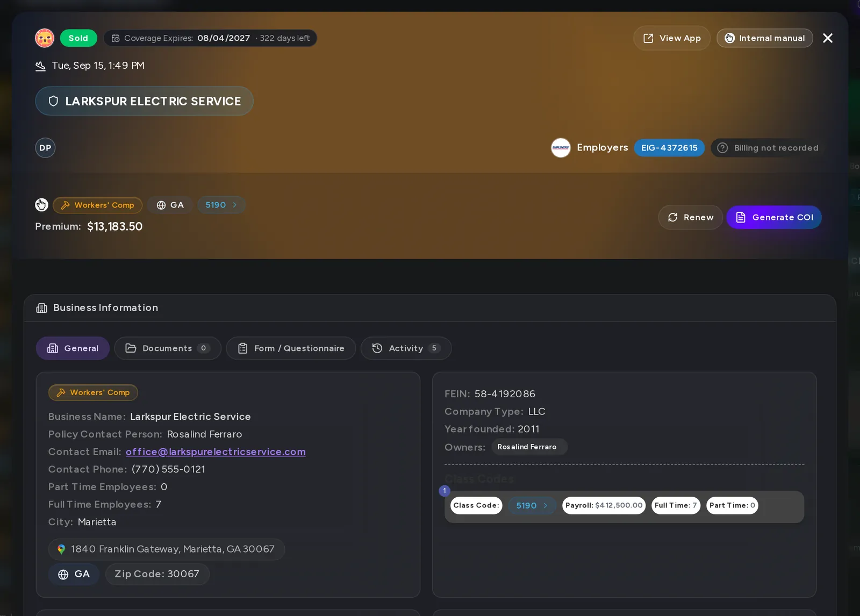Click the hand pointer icon beside Workers' Comp

[x=41, y=205]
